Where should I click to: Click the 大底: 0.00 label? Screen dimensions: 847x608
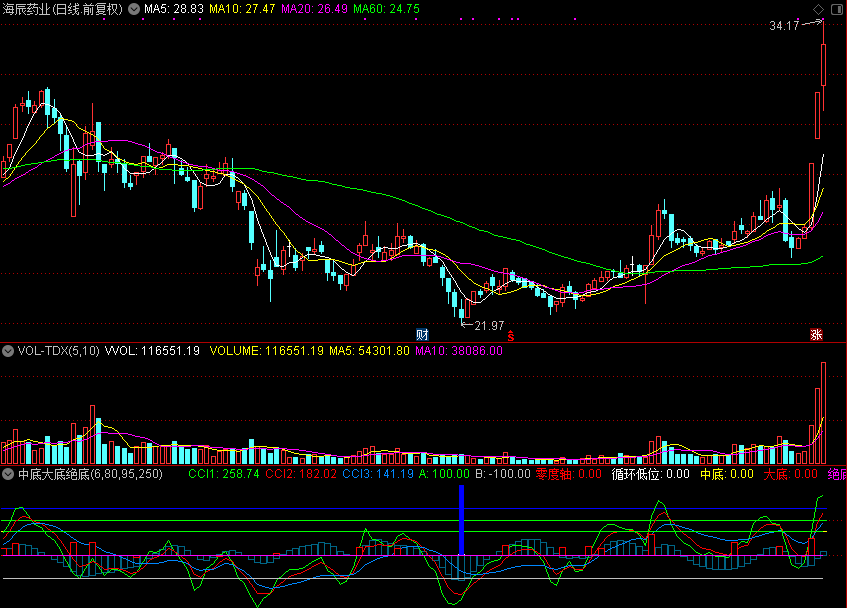tap(790, 474)
